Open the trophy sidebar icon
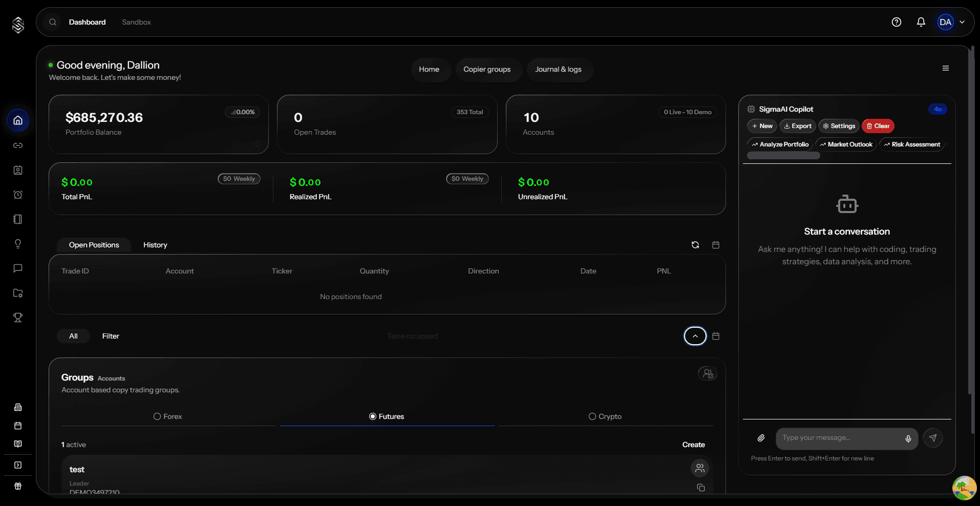 [18, 318]
